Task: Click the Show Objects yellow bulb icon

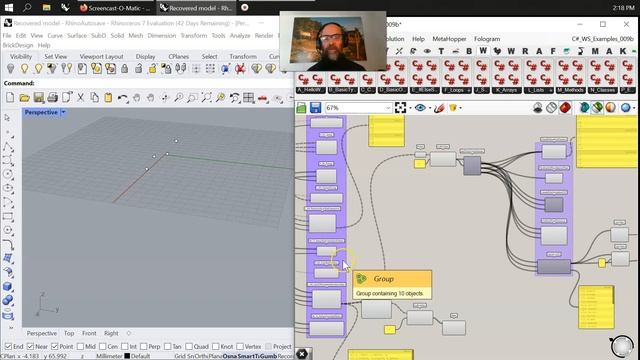Action: [x=24, y=69]
